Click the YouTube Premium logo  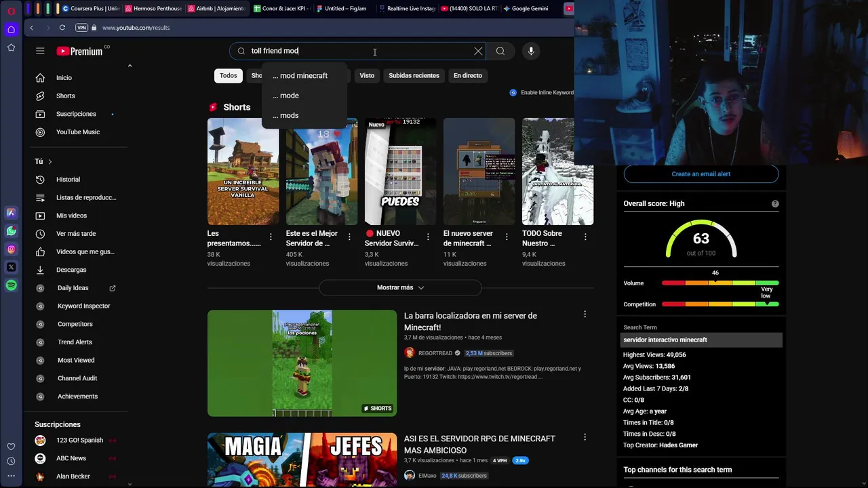tap(79, 51)
